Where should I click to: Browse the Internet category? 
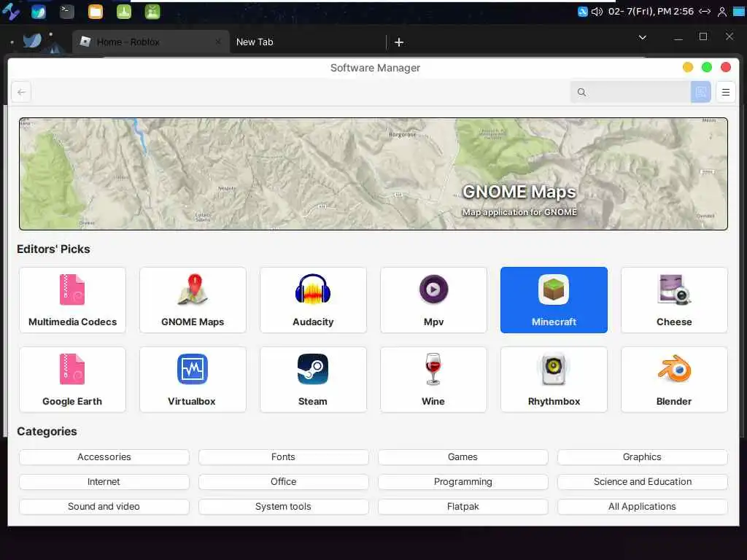click(104, 481)
